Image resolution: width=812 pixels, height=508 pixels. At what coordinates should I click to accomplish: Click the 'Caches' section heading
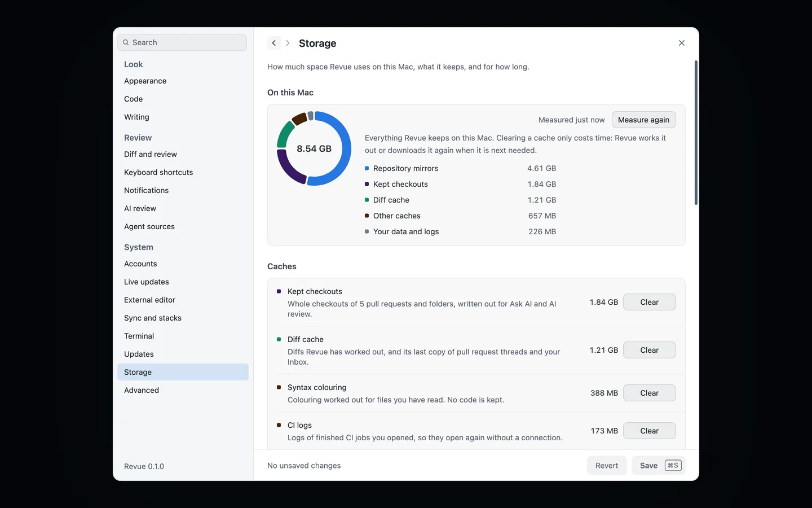coord(282,266)
